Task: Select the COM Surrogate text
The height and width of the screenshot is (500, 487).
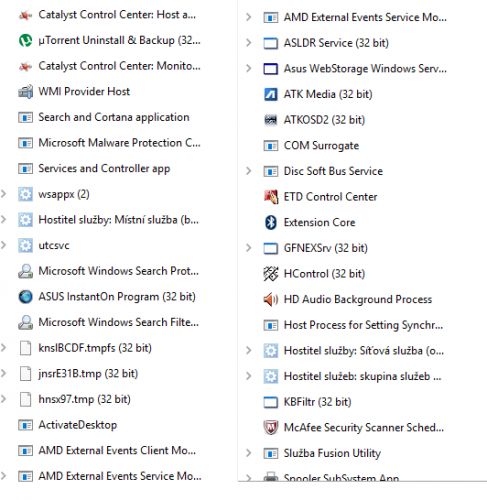Action: click(x=321, y=146)
